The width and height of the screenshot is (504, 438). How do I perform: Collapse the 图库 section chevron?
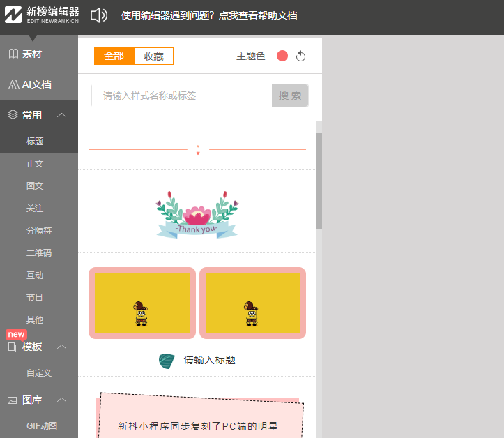click(x=61, y=400)
